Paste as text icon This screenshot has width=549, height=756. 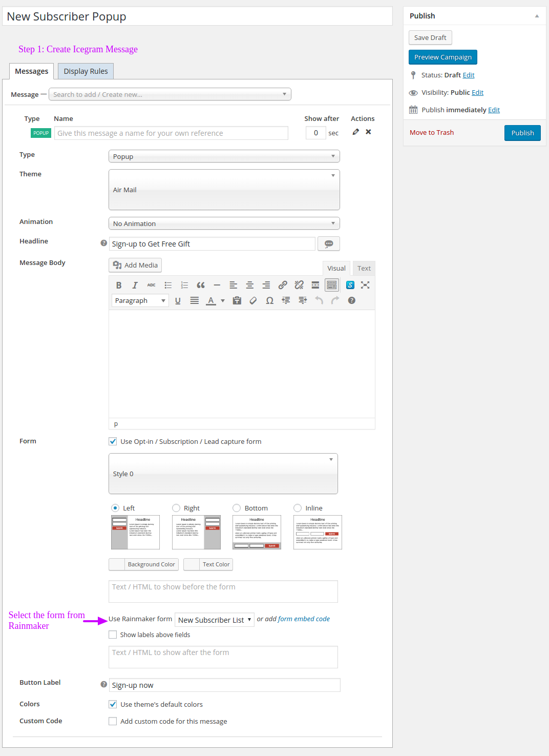pos(237,301)
